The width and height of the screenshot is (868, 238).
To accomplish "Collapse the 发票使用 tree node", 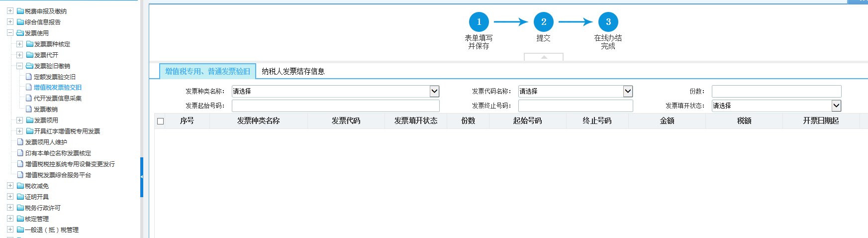I will (x=10, y=33).
